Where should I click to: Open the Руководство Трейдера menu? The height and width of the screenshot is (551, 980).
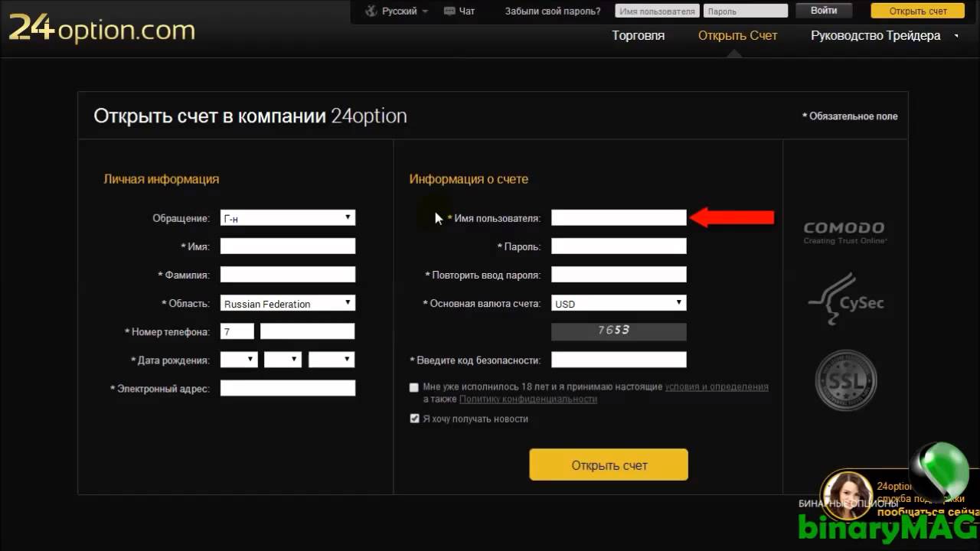[875, 36]
